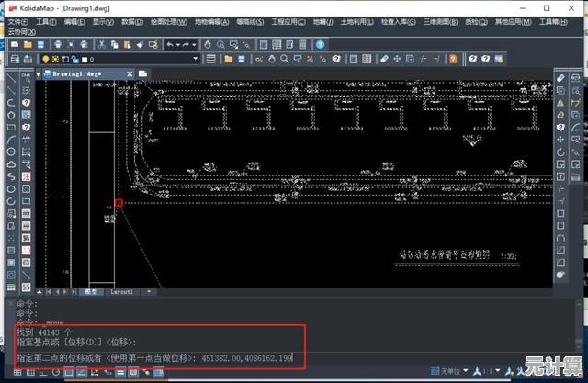Toggle the layer light bulb on/off
This screenshot has height=383, width=588.
[x=45, y=59]
